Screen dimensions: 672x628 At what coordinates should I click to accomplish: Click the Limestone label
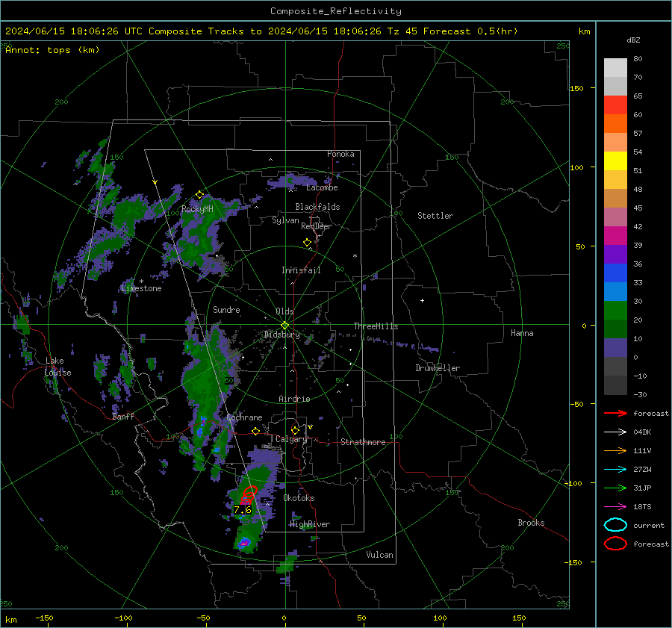coord(141,288)
